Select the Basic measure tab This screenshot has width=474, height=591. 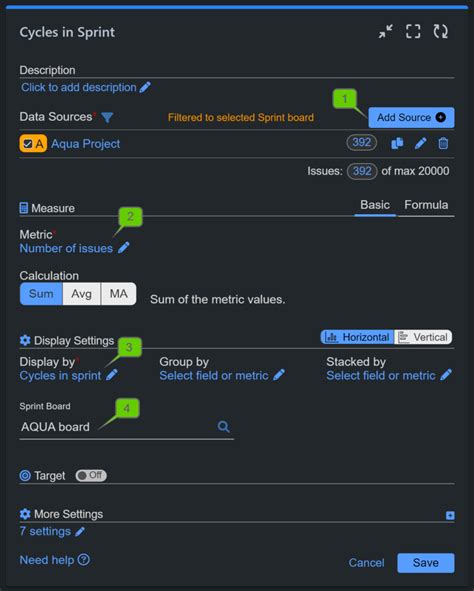click(x=375, y=205)
